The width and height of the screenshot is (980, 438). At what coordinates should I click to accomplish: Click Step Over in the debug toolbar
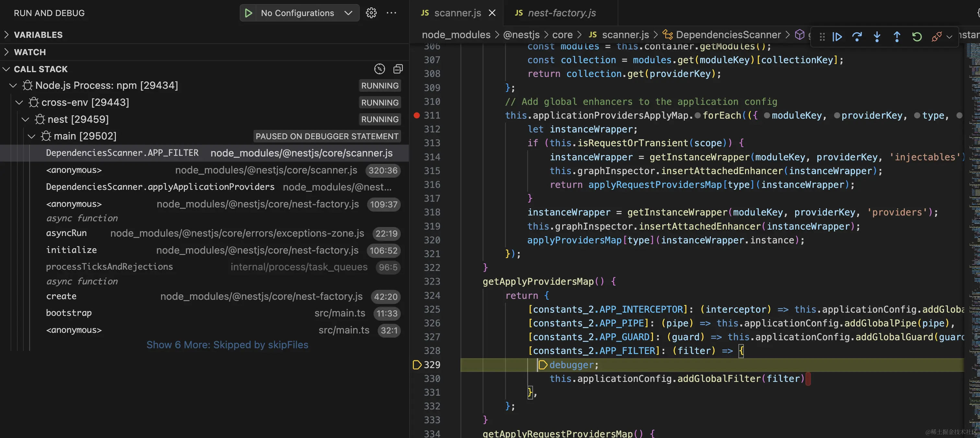(x=857, y=37)
